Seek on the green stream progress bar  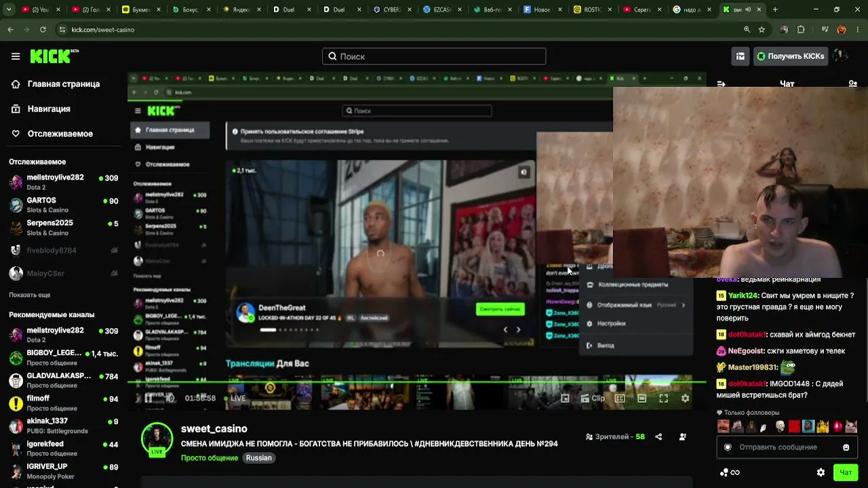pyautogui.click(x=416, y=382)
